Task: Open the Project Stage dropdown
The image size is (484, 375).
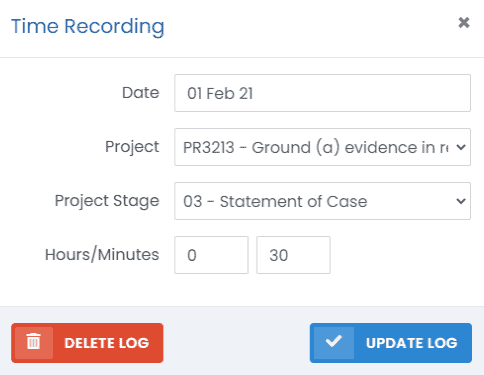Action: click(322, 201)
